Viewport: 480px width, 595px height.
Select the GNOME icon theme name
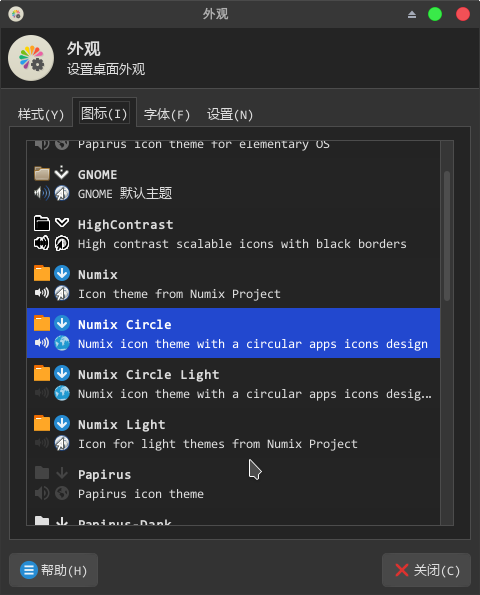coord(98,175)
